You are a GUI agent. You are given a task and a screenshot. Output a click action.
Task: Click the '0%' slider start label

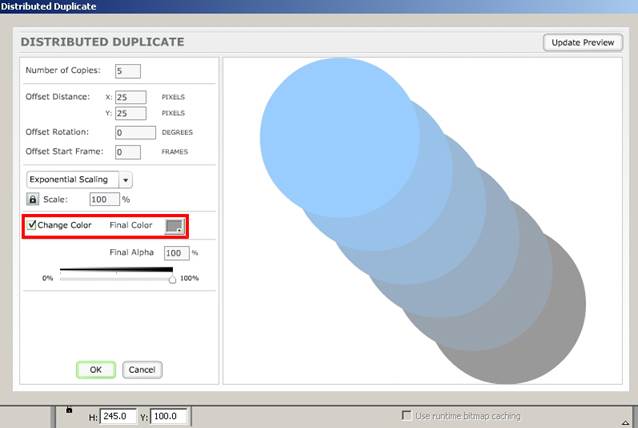pos(48,278)
